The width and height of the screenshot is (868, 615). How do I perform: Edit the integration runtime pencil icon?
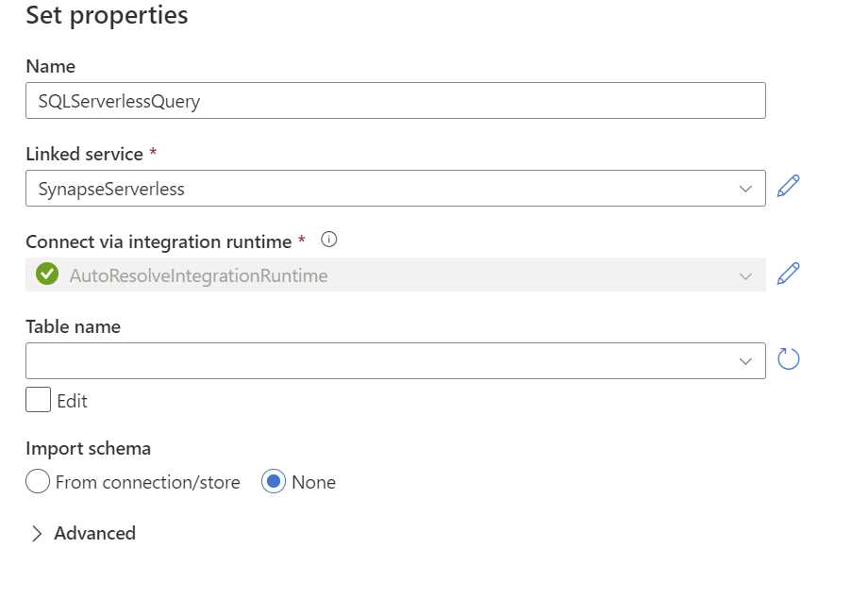789,274
